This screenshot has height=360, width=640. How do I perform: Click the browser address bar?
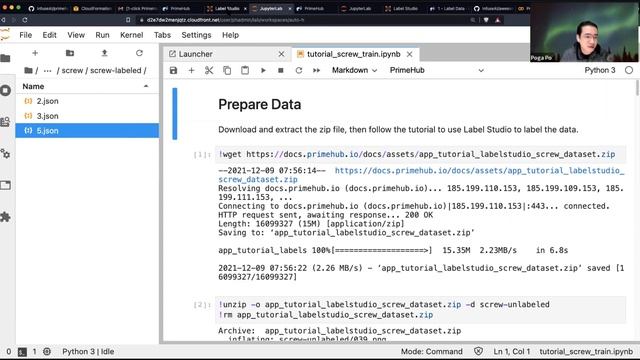click(302, 20)
